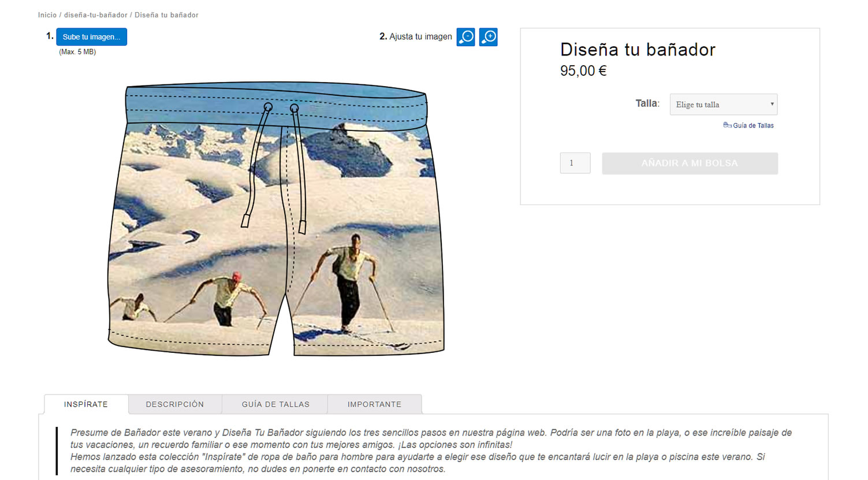Click the zoom out magnifier icon
Viewport: 868px width, 480px height.
(x=465, y=37)
